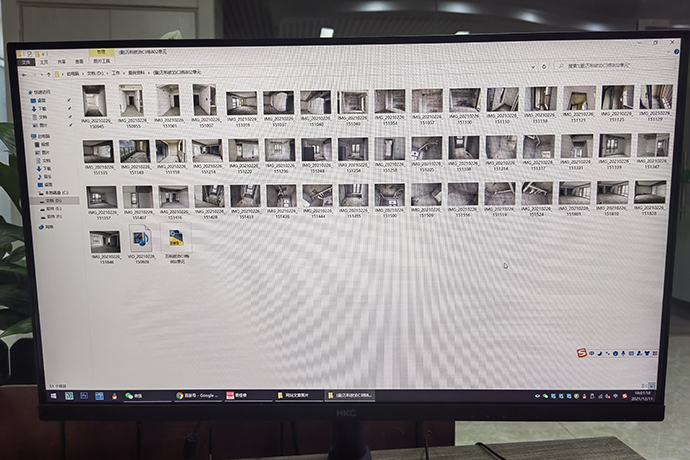Select 网络 in the navigation pane
This screenshot has width=690, height=460.
pos(46,228)
